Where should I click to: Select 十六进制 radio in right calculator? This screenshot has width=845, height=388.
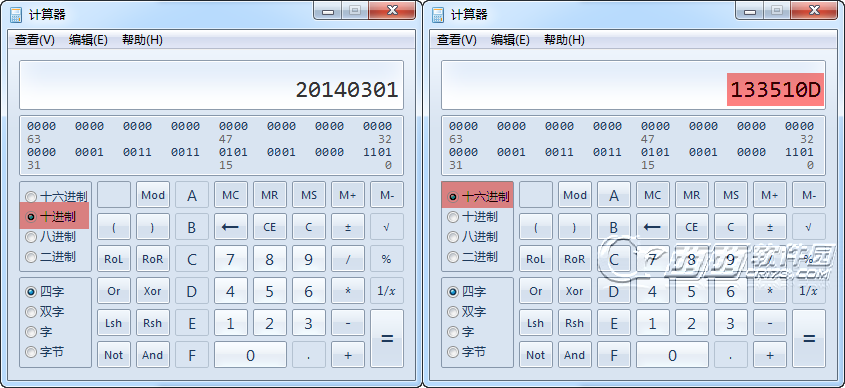pyautogui.click(x=478, y=197)
